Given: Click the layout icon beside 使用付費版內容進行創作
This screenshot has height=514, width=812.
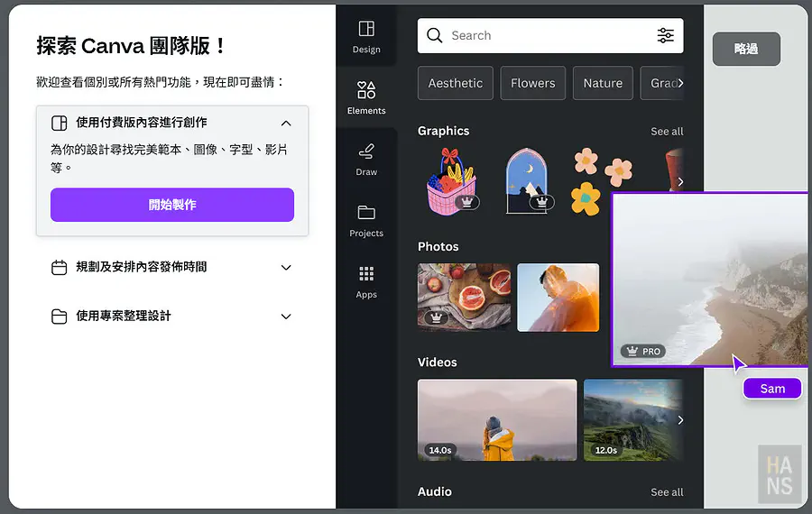Looking at the screenshot, I should (x=59, y=124).
